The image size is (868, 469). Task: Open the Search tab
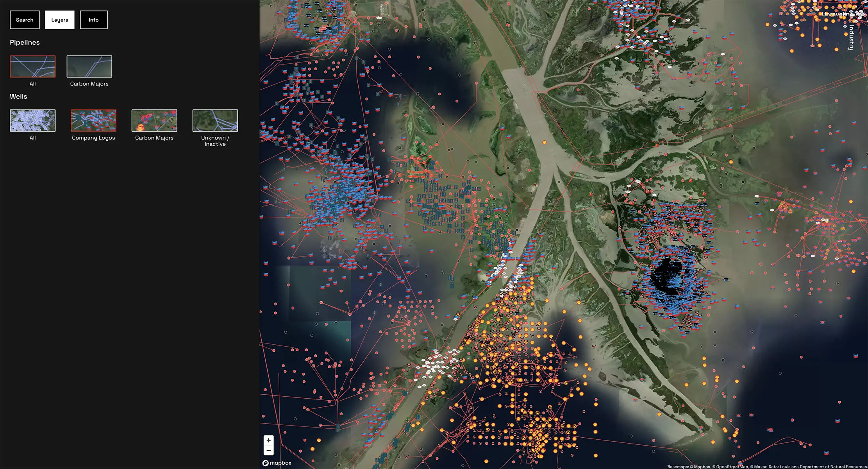point(25,20)
